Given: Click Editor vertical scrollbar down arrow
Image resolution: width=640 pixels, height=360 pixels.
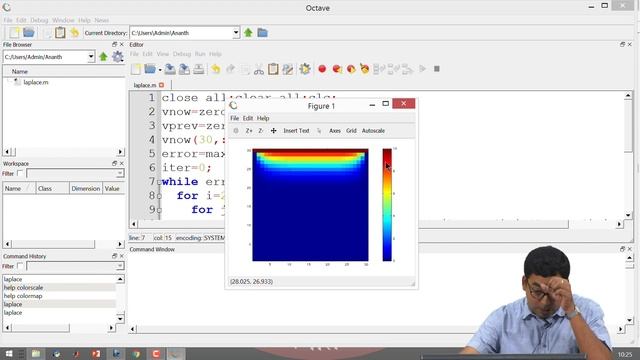Looking at the screenshot, I should tap(628, 215).
